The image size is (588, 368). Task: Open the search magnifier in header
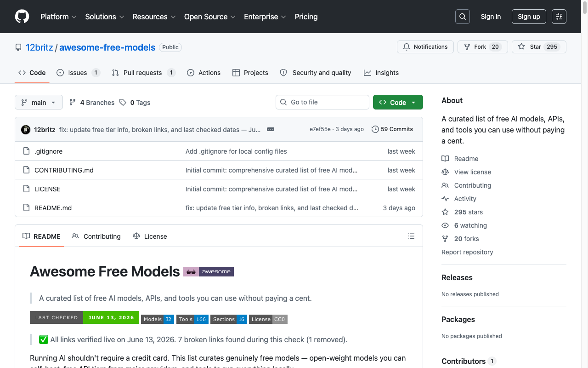[463, 17]
